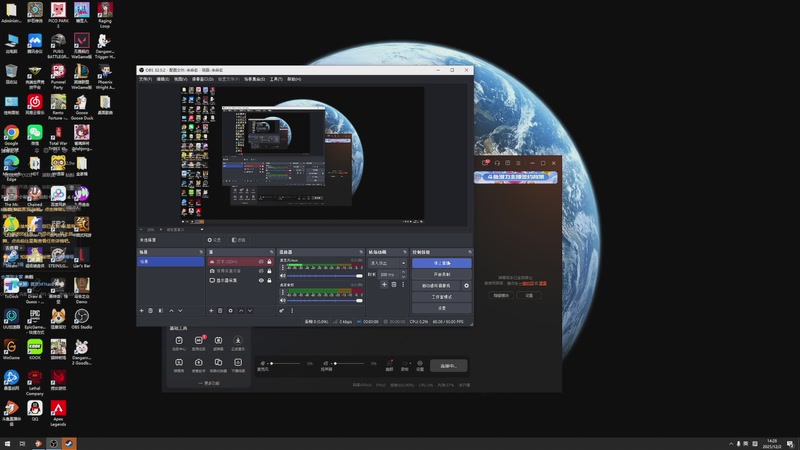Float the Scenes dock pop-out icon
The width and height of the screenshot is (800, 450).
click(x=201, y=252)
